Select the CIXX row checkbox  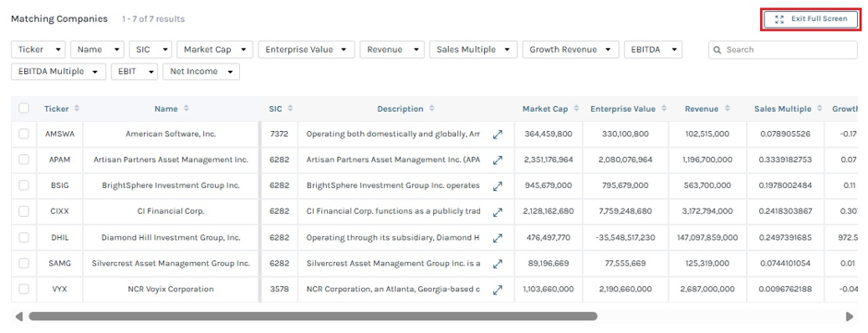(24, 211)
